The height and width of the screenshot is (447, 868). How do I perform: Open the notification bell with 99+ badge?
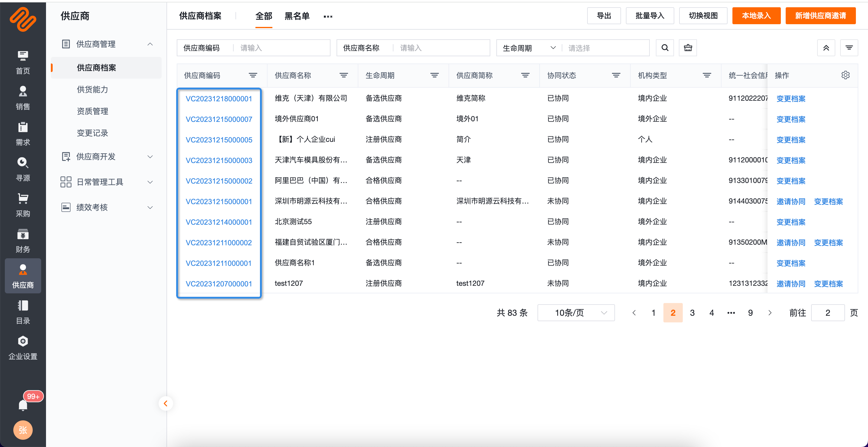pos(23,405)
